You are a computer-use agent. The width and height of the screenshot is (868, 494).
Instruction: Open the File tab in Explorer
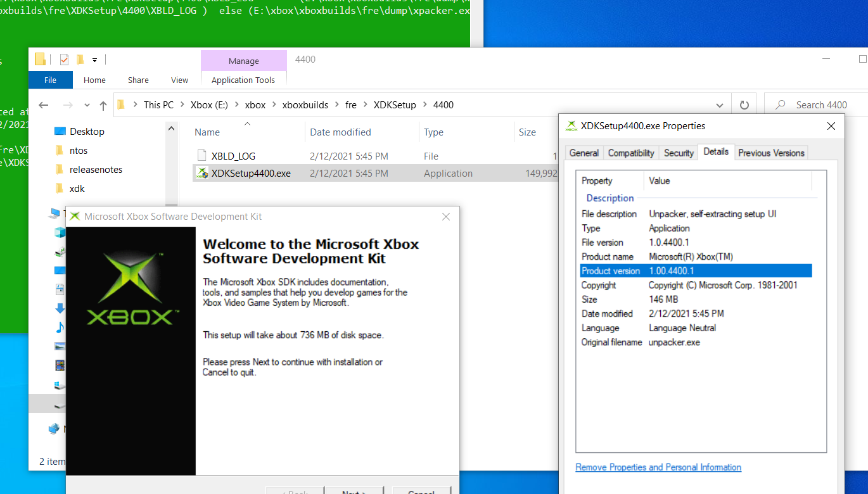pos(51,80)
